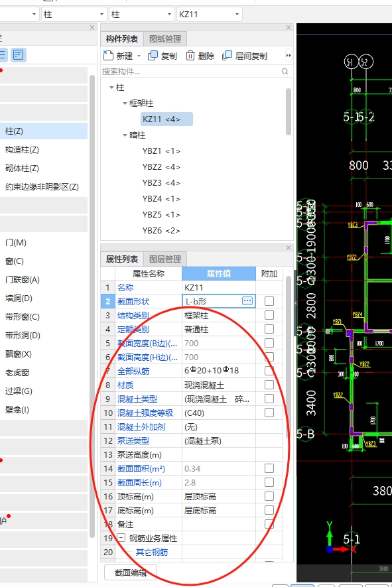Click the search magnifier icon
This screenshot has width=392, height=587.
click(x=285, y=71)
